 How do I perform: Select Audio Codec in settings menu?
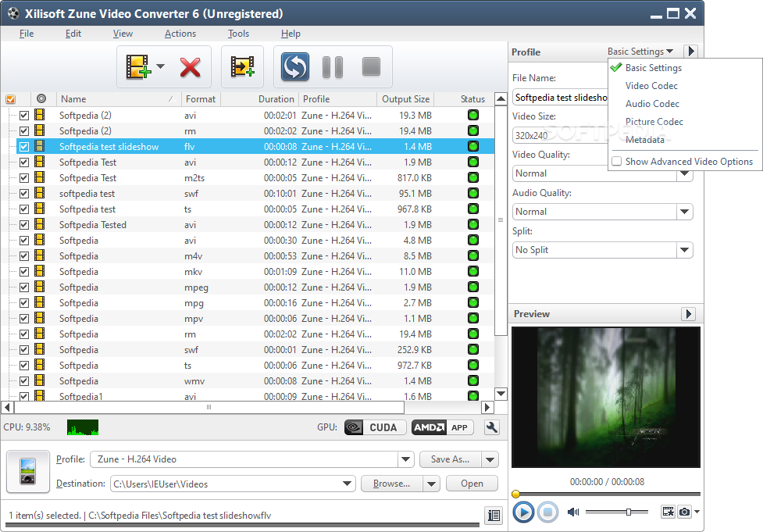[x=652, y=104]
